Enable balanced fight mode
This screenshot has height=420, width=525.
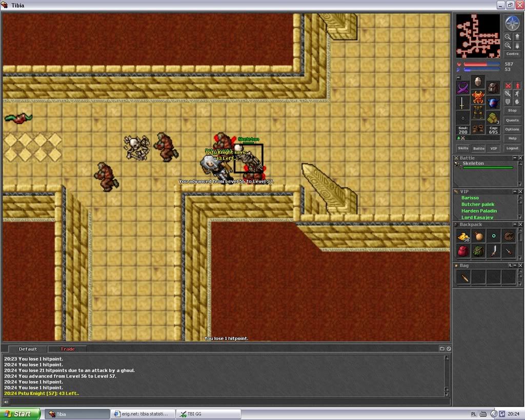pos(508,94)
